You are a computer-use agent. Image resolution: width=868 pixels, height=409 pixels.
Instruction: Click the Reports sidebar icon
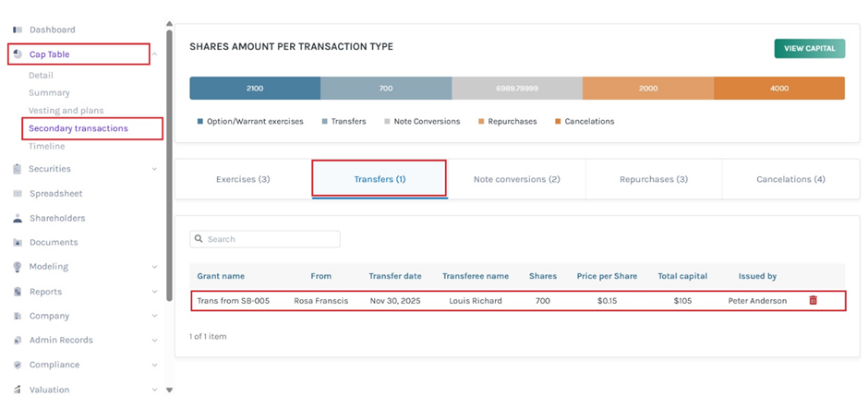[18, 292]
